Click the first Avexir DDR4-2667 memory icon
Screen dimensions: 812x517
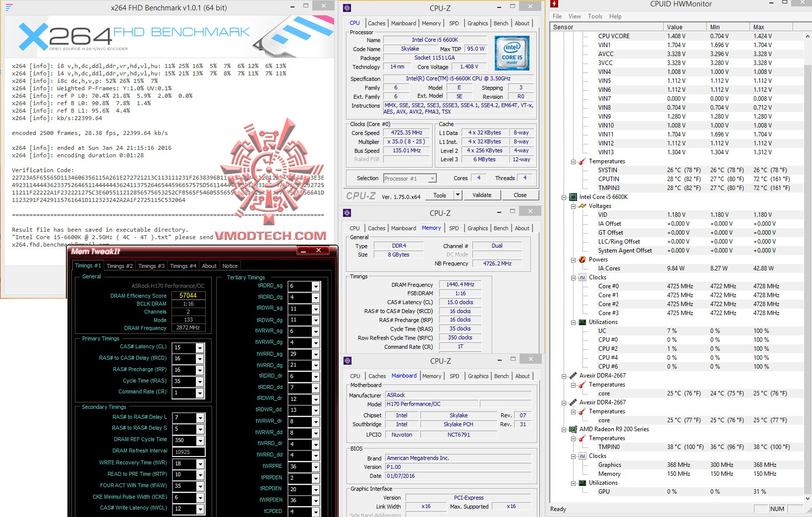coord(573,376)
